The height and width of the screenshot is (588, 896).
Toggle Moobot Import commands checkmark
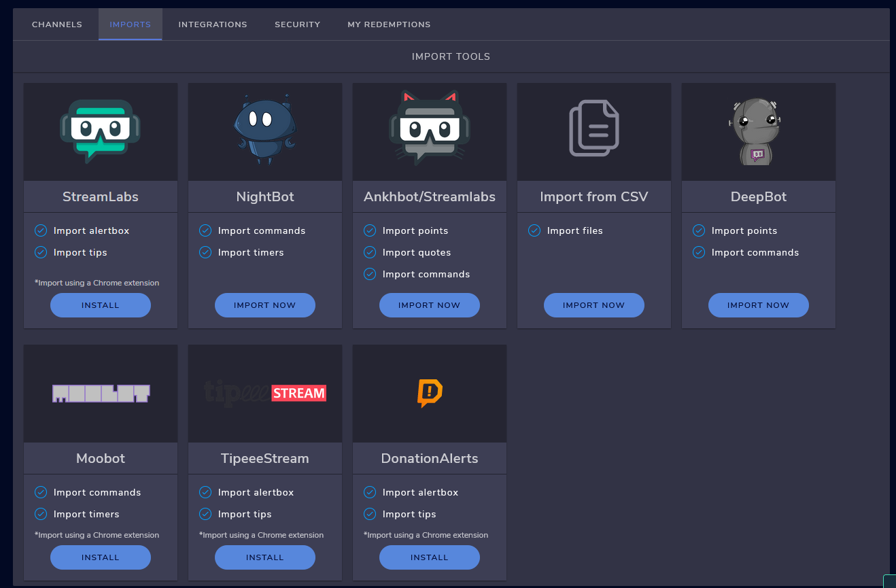[41, 492]
